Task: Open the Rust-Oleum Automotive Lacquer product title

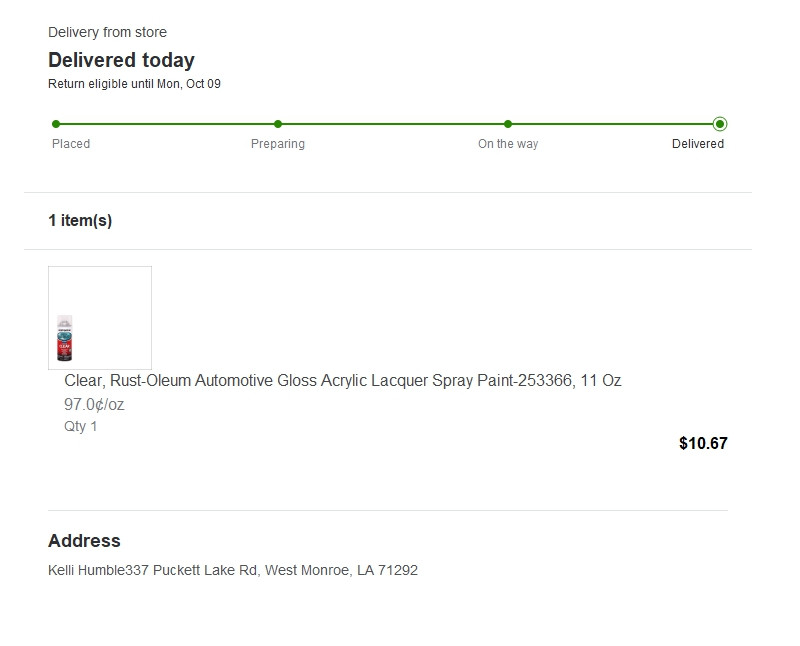Action: 343,381
